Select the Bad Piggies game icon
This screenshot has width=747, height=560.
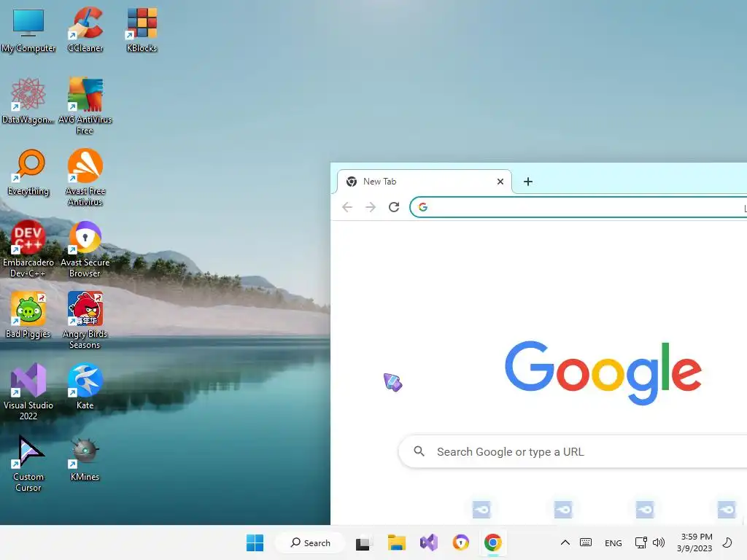28,315
